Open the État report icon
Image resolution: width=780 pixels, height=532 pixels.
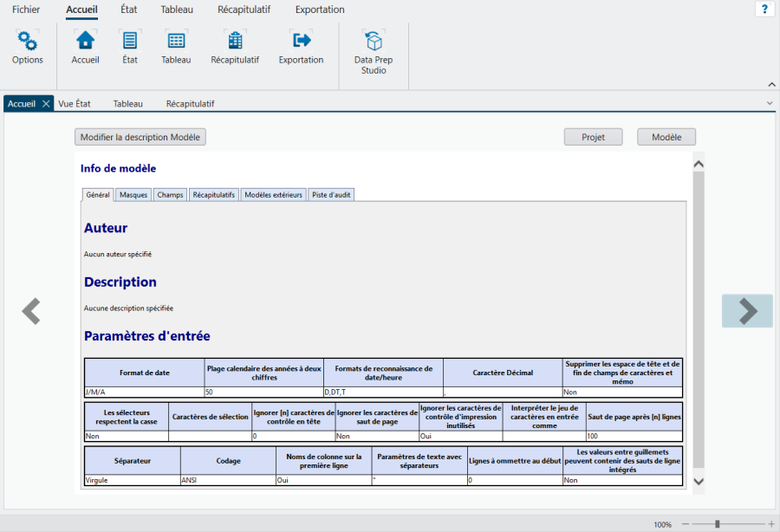tap(130, 41)
